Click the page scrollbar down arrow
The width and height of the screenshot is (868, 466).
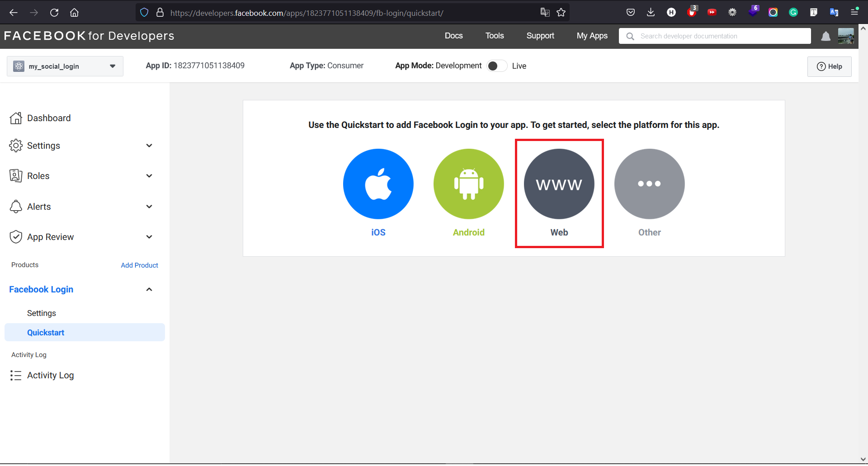(x=863, y=459)
